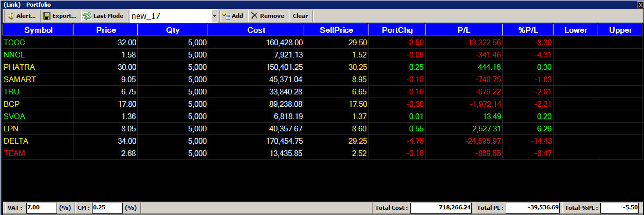Select the PHATRA symbol
Image resolution: width=644 pixels, height=215 pixels.
[x=19, y=67]
